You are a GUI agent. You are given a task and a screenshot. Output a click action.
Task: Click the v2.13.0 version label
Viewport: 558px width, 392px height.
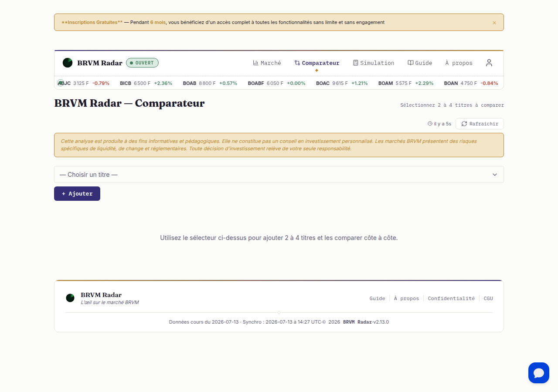[381, 322]
